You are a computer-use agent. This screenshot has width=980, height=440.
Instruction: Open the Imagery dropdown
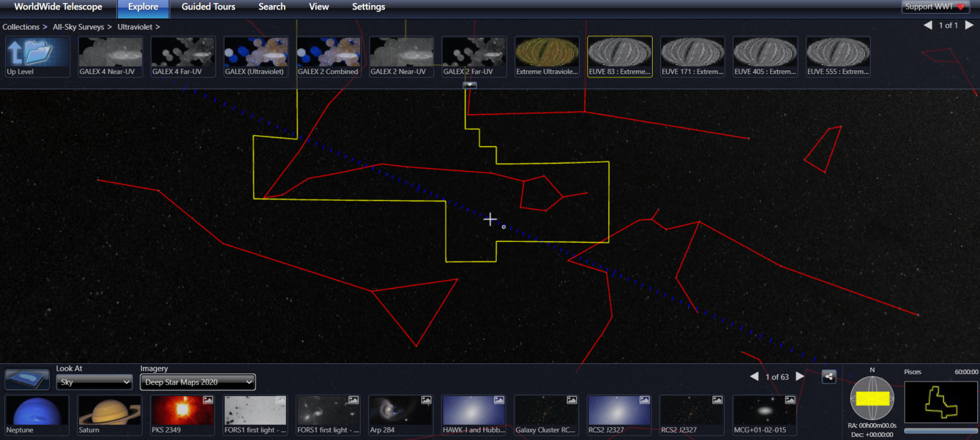point(198,382)
